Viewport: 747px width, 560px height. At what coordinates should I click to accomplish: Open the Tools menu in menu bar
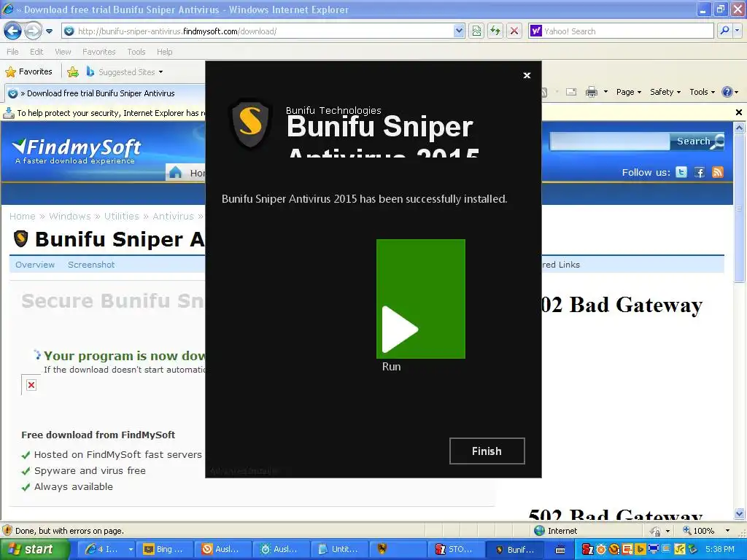click(136, 52)
